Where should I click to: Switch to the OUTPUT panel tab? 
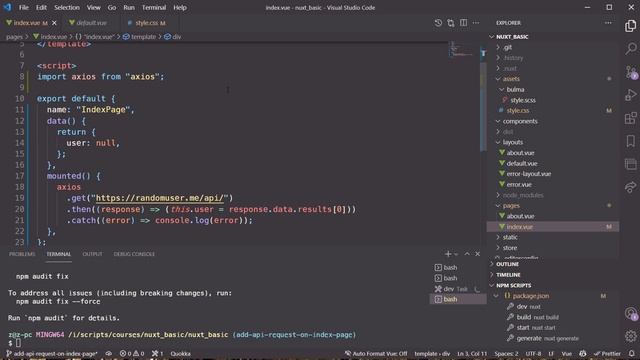tap(92, 254)
